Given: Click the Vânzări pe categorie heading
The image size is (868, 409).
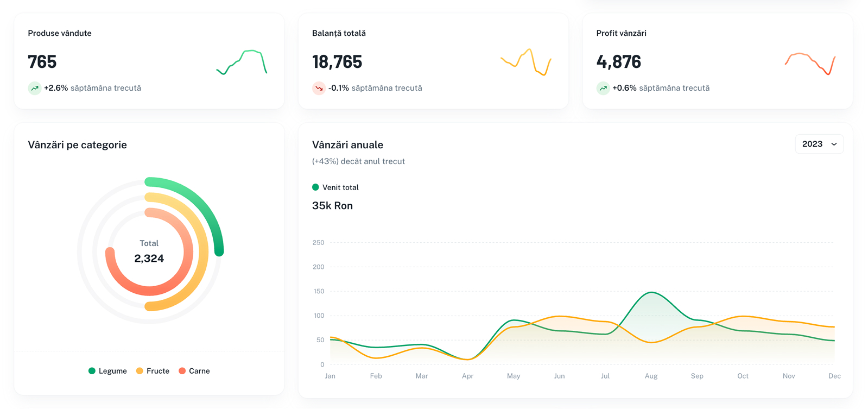Looking at the screenshot, I should click(x=77, y=145).
